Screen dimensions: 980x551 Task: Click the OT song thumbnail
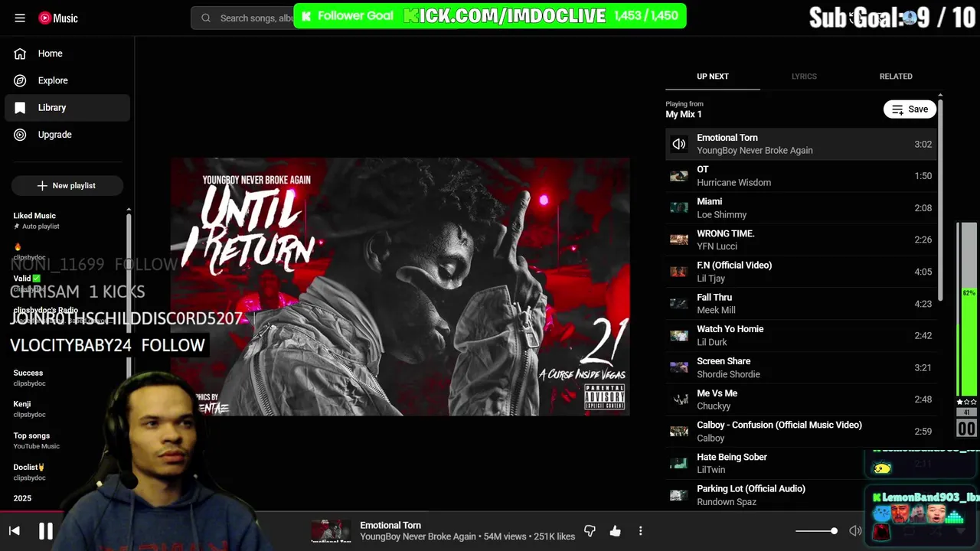point(679,176)
